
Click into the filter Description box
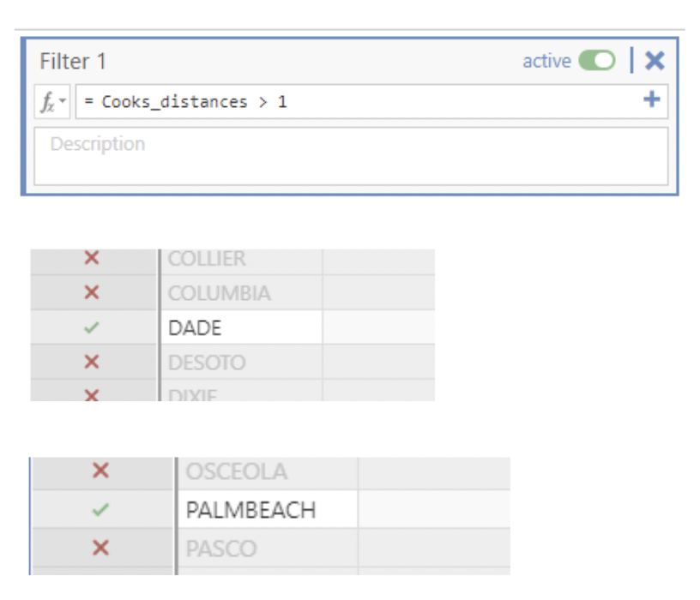[350, 156]
